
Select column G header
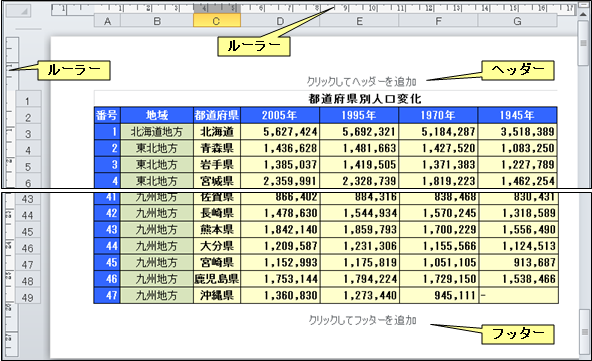tap(518, 21)
